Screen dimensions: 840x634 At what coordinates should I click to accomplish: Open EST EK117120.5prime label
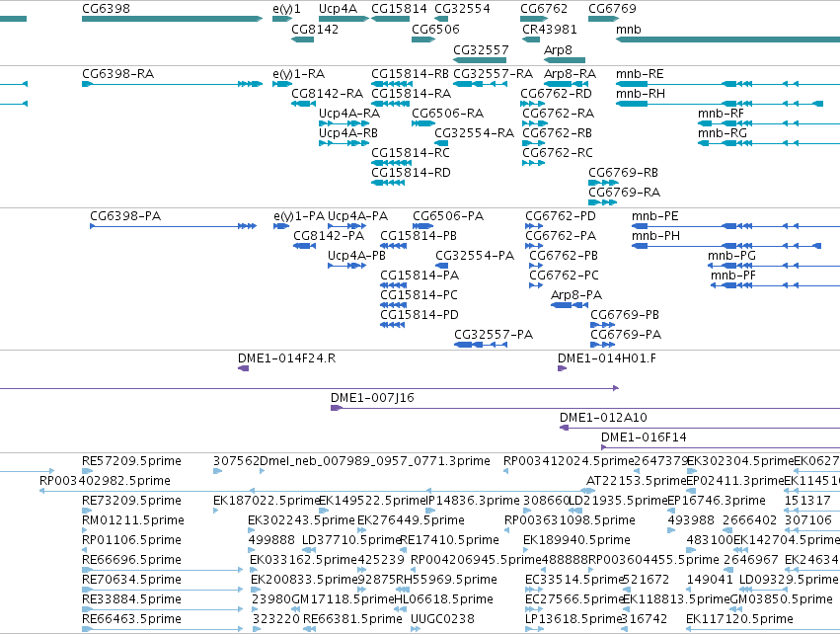click(x=739, y=619)
